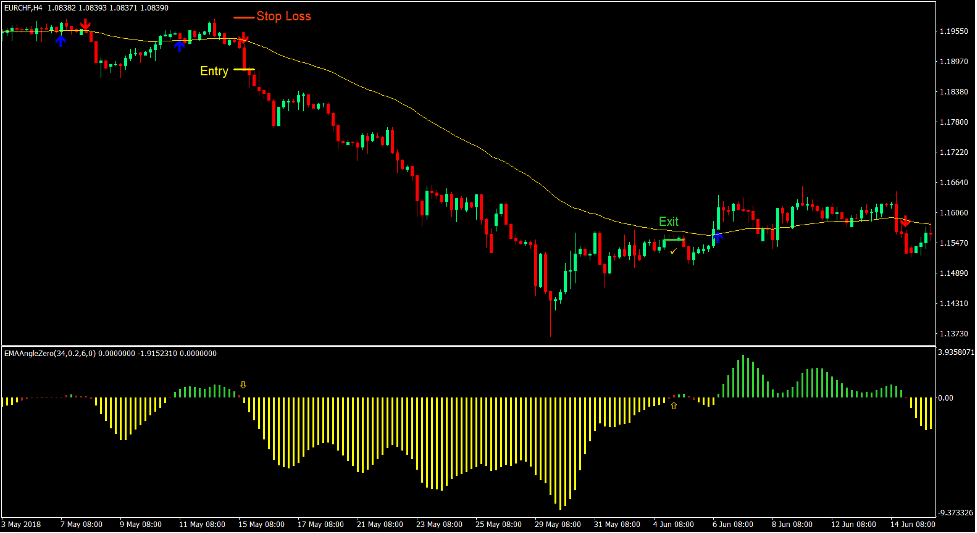Image resolution: width=977 pixels, height=533 pixels.
Task: Click the 23 May 08:00 time label
Action: coord(439,524)
